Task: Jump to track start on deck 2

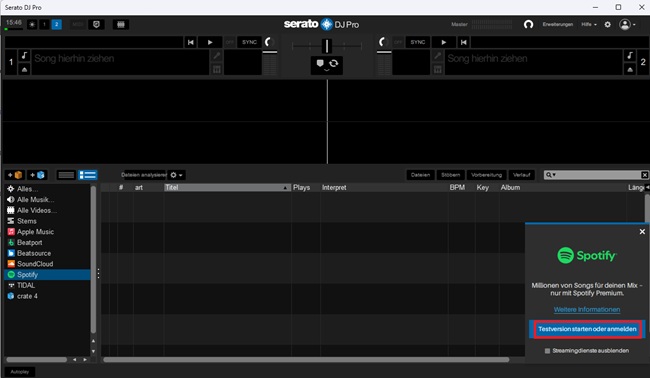Action: click(463, 42)
